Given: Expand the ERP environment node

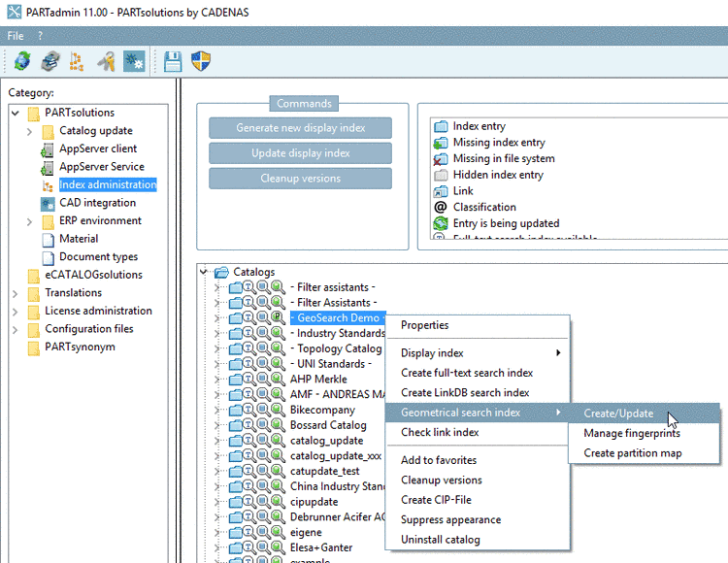Looking at the screenshot, I should tap(30, 221).
